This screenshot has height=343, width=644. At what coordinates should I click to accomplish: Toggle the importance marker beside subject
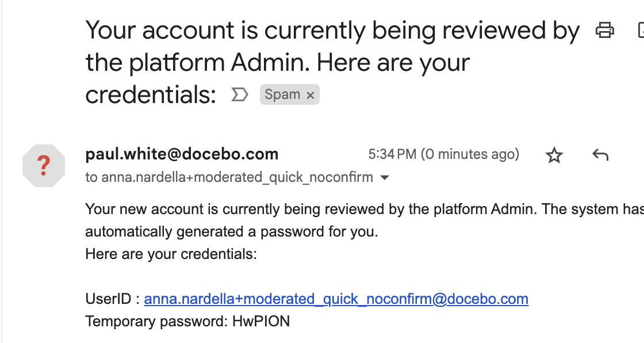240,94
